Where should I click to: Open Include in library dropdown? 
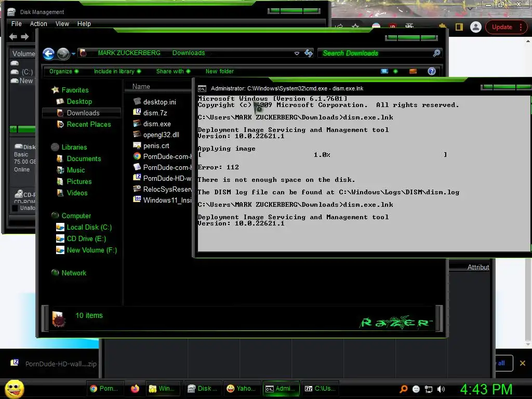click(117, 71)
